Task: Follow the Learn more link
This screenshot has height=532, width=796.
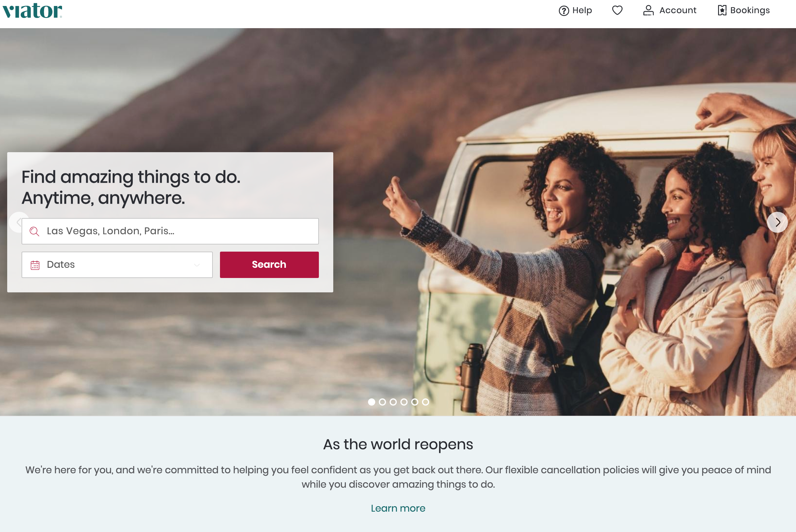Action: coord(398,508)
